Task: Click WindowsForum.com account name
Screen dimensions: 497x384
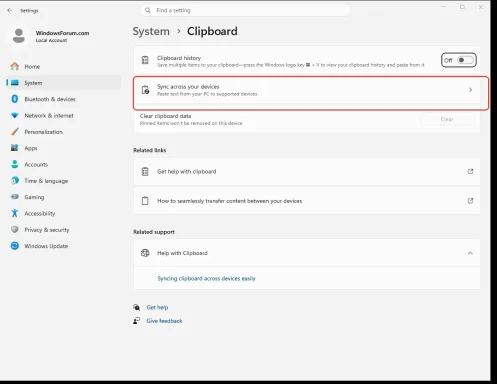Action: coord(62,33)
